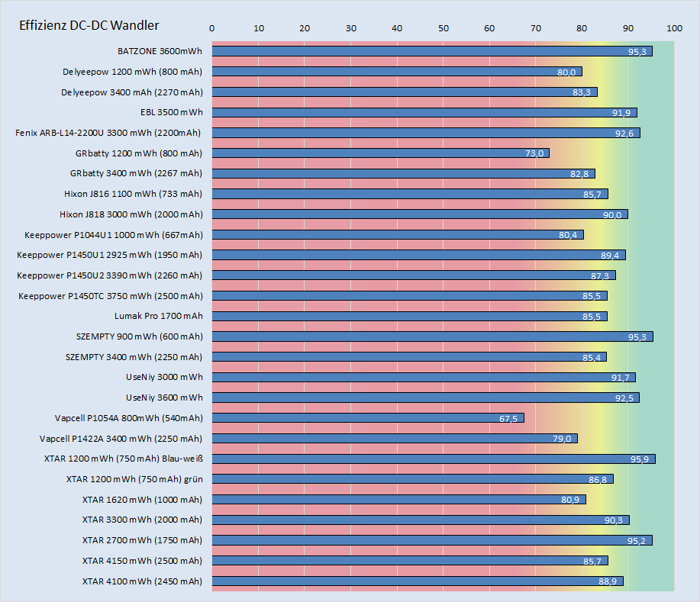Select the GRbatty 3400 mWh bar
This screenshot has width=700, height=602.
397,173
